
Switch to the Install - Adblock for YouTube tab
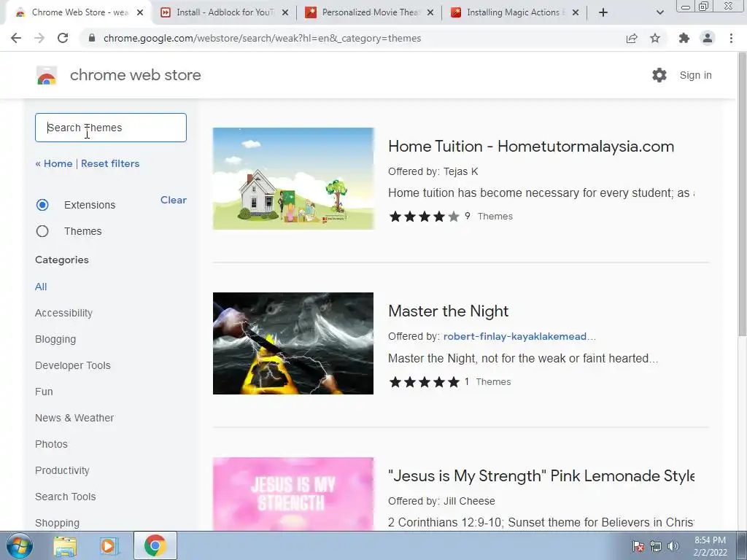click(223, 12)
